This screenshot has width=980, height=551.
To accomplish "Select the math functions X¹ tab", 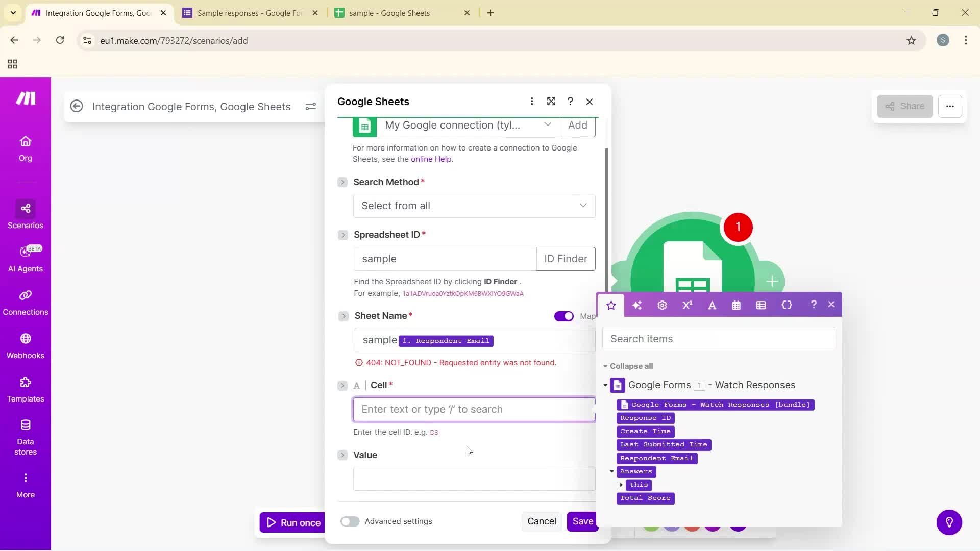I will click(x=687, y=305).
